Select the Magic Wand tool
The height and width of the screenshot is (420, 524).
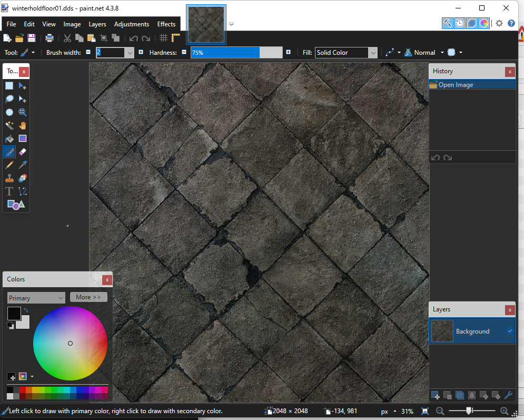pos(9,125)
